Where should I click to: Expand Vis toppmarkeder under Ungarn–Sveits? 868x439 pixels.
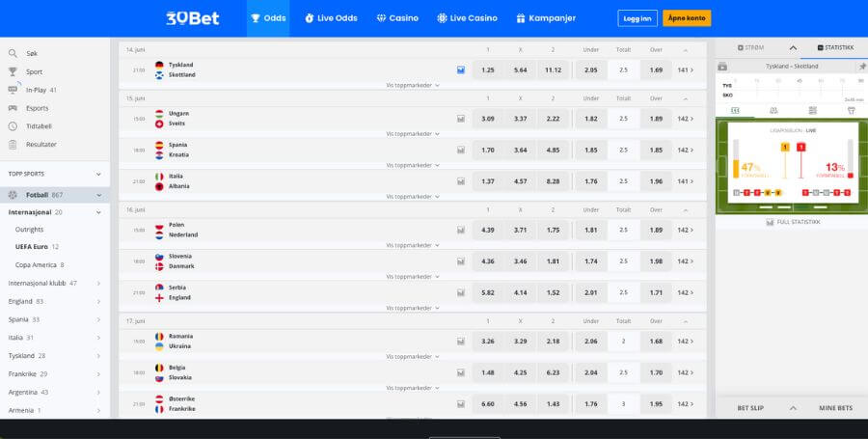click(413, 134)
